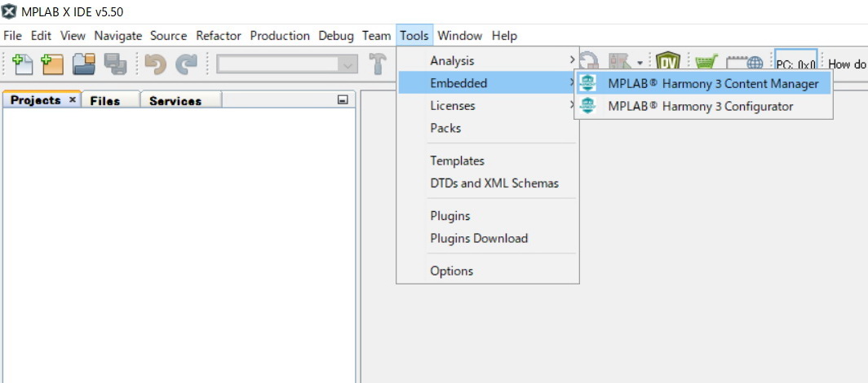Launch MPLAB Harmony 3 Content Manager
The width and height of the screenshot is (868, 383).
click(712, 83)
